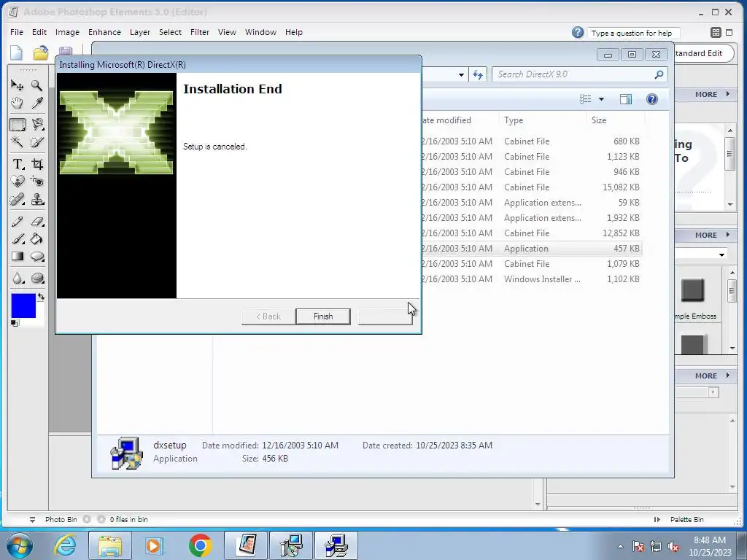
Task: Click the blue foreground color swatch
Action: (x=23, y=306)
